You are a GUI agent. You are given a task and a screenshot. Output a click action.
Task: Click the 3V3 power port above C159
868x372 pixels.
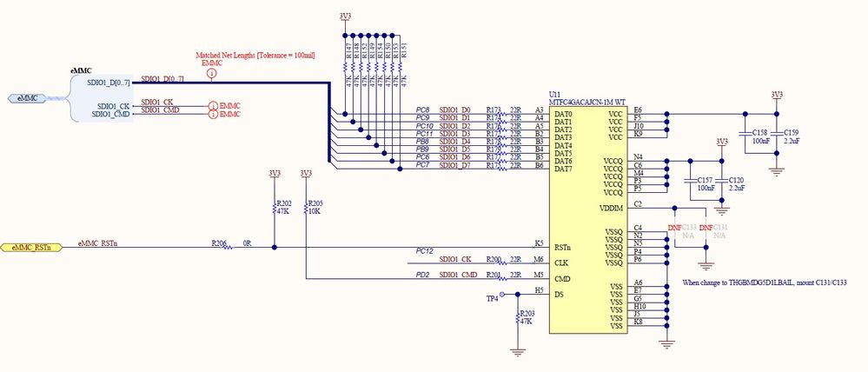pyautogui.click(x=777, y=96)
